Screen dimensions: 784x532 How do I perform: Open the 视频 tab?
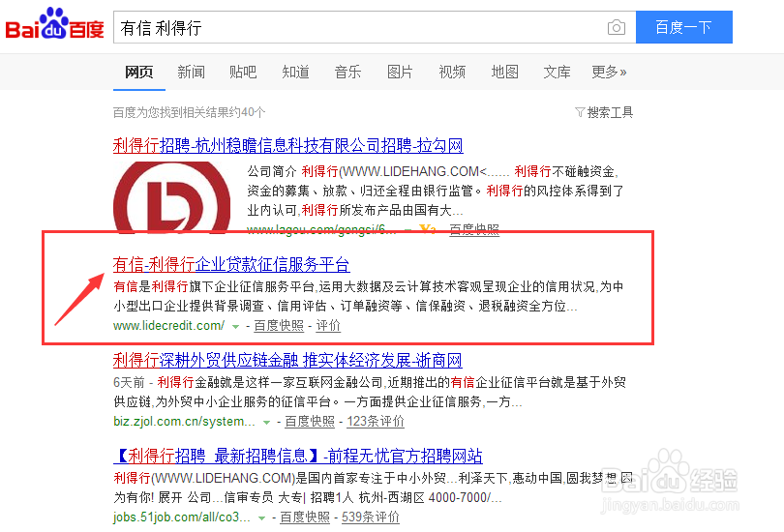[452, 72]
